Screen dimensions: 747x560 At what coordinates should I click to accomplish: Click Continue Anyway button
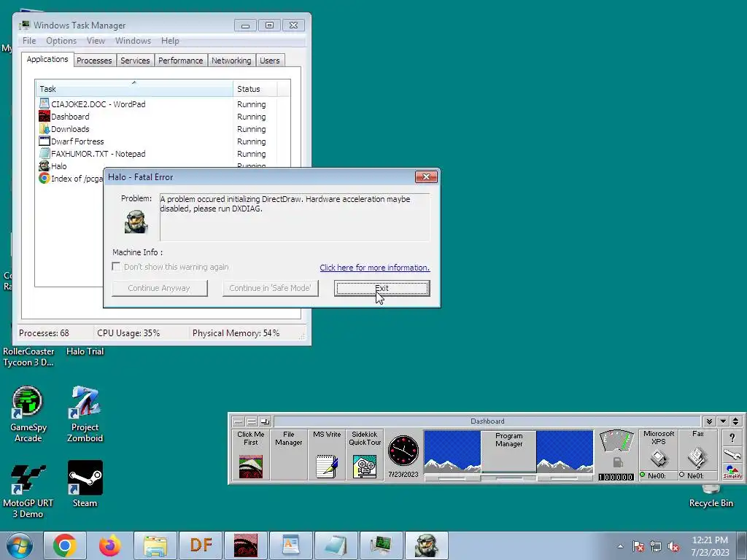tap(160, 288)
